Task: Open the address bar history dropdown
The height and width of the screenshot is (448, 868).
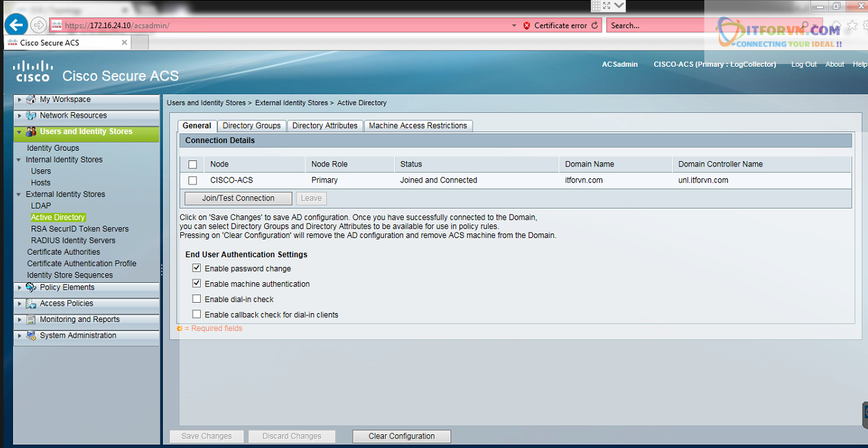Action: coord(514,25)
